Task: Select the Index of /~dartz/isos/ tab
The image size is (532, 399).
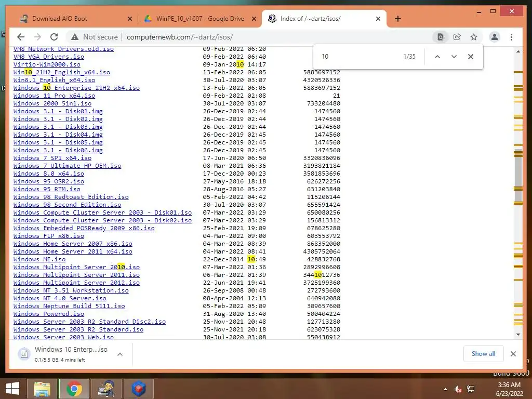Action: point(324,19)
